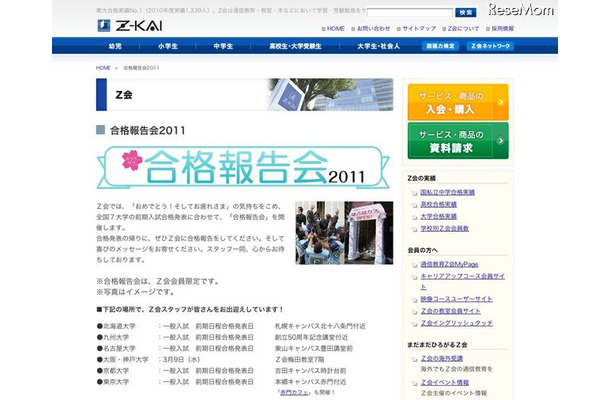Image resolution: width=610 pixels, height=400 pixels.
Task: Click the 3月9日(水) date text
Action: (x=181, y=359)
